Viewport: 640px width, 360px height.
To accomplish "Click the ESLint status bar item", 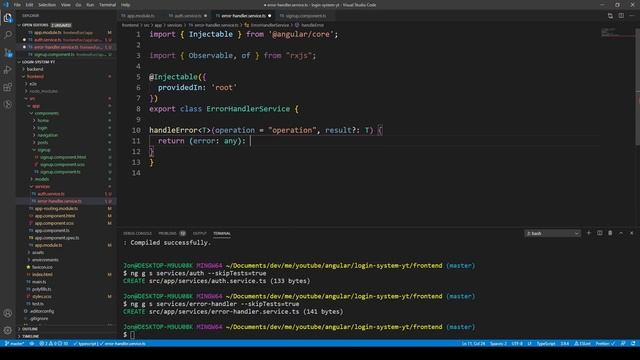I will [x=582, y=344].
